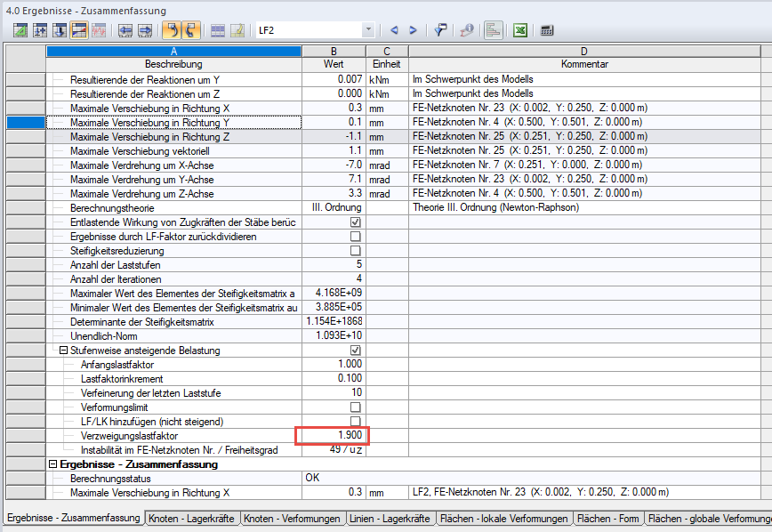This screenshot has height=532, width=772.
Task: Click the third toolbar icon with down arrow
Action: click(60, 30)
